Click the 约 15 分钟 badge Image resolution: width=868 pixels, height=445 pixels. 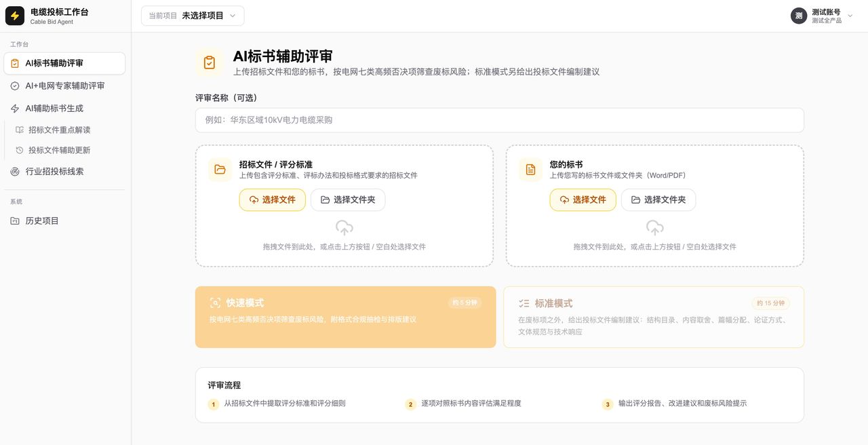[770, 303]
